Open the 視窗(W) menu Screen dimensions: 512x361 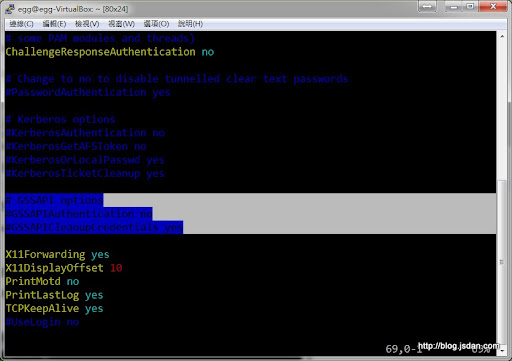coord(121,24)
